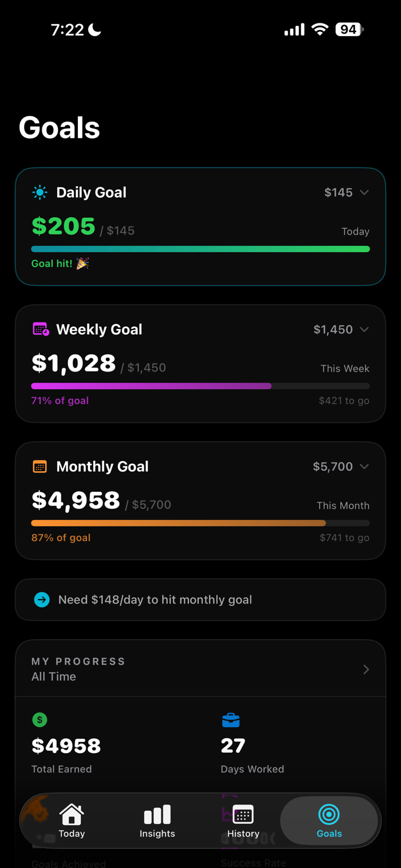This screenshot has width=401, height=868.
Task: Open the Insights tab
Action: [x=158, y=820]
